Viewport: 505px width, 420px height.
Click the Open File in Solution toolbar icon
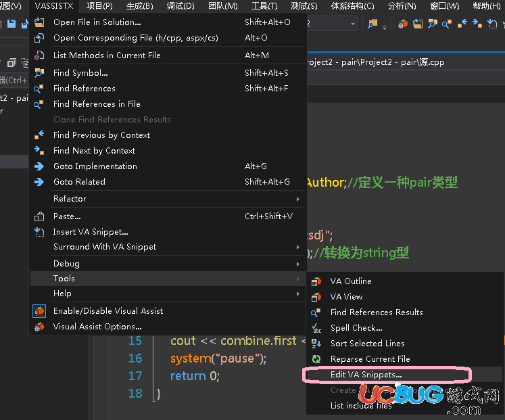[418, 24]
